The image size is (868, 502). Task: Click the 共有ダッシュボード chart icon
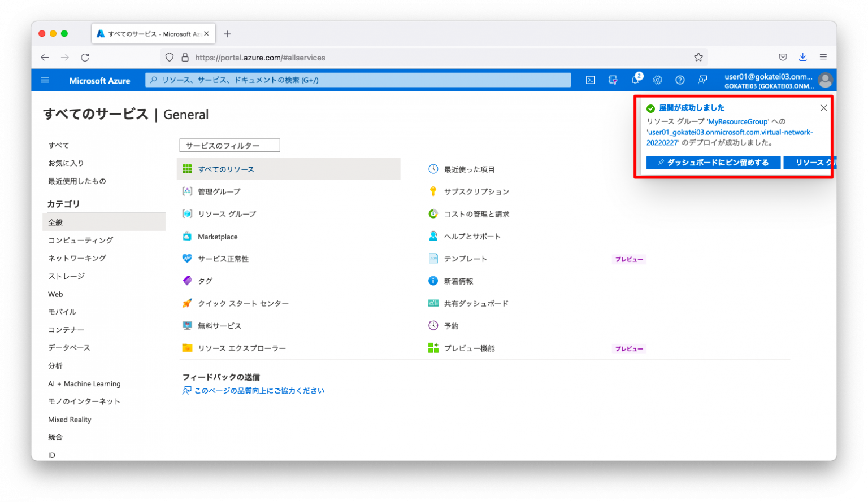click(433, 303)
